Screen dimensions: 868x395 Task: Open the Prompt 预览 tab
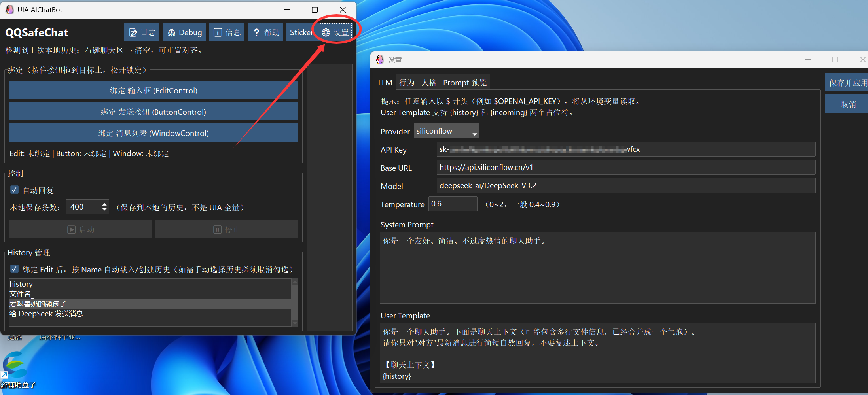tap(465, 82)
